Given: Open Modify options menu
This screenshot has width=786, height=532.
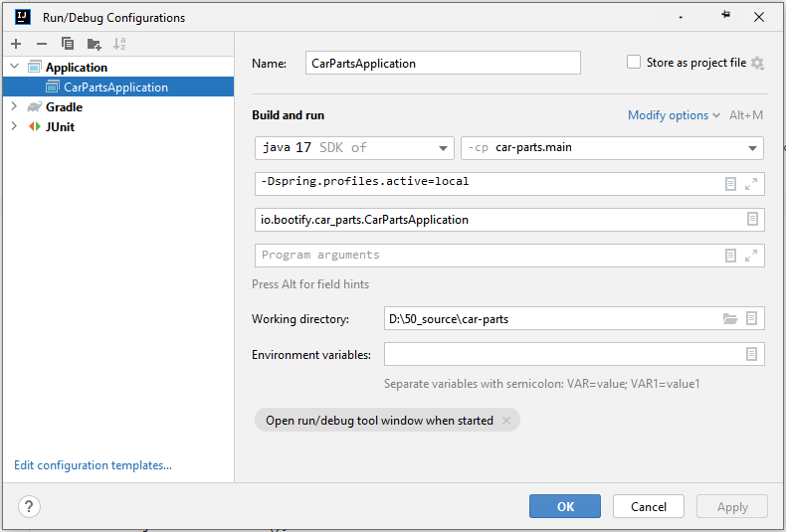Looking at the screenshot, I should (674, 115).
